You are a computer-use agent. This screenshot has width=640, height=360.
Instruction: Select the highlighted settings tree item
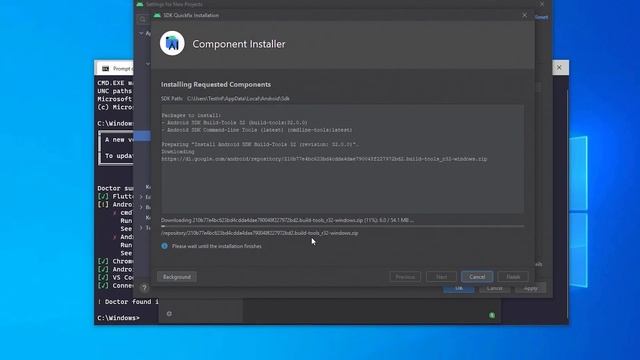142,136
